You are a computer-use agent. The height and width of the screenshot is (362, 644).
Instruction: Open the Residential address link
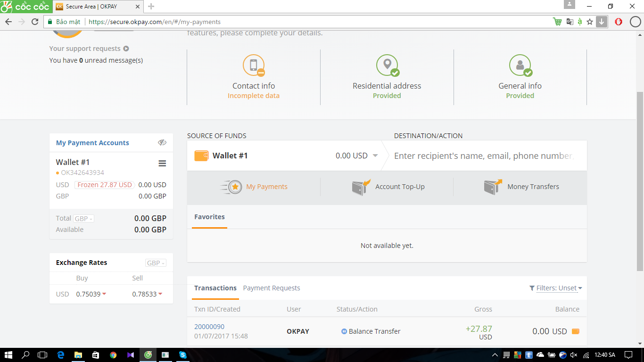(x=387, y=86)
